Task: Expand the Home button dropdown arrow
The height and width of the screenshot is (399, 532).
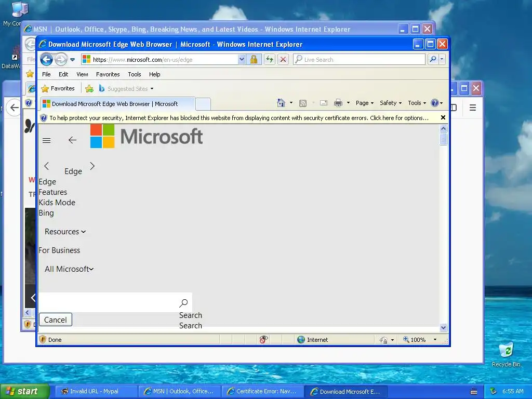Action: 291,103
